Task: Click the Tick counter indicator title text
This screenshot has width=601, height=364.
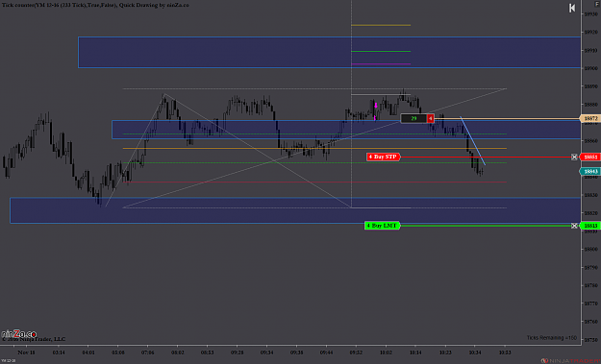Action: click(95, 5)
